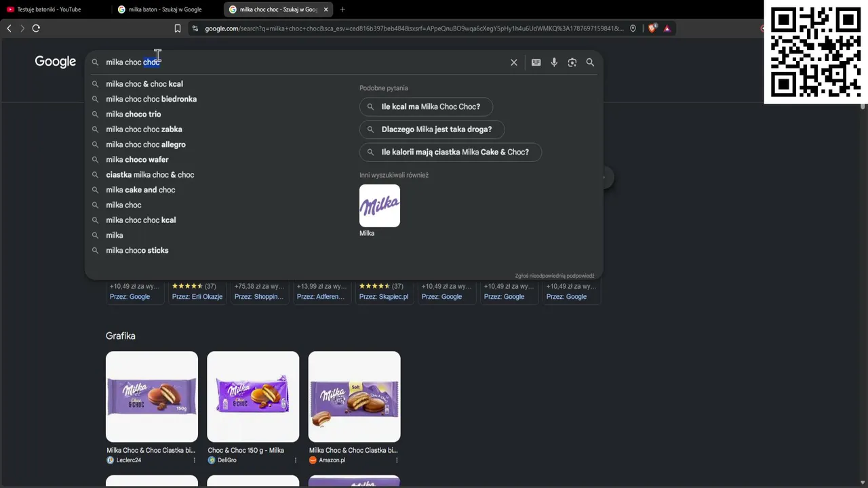Open the DeliGro Choc & Choc 150 g image
Viewport: 868px width, 488px height.
click(x=253, y=396)
